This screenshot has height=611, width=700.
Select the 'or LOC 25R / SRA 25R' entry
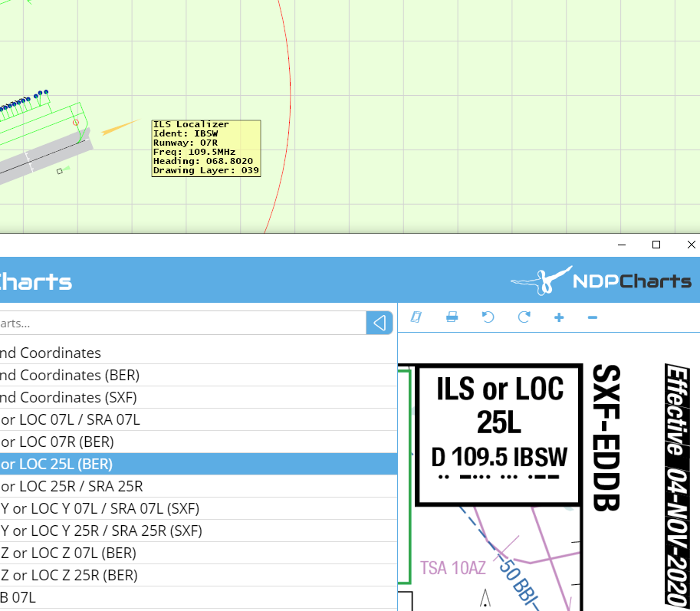(x=72, y=486)
